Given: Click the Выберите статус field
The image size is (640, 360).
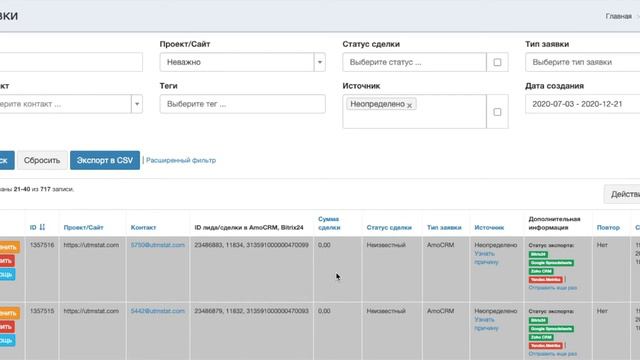Looking at the screenshot, I should [x=414, y=62].
